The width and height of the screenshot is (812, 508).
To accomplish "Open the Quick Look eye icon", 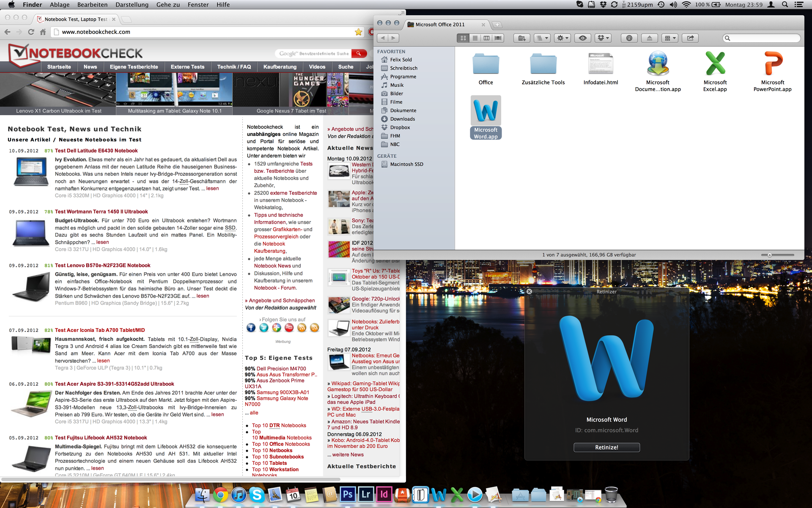I will tap(583, 38).
